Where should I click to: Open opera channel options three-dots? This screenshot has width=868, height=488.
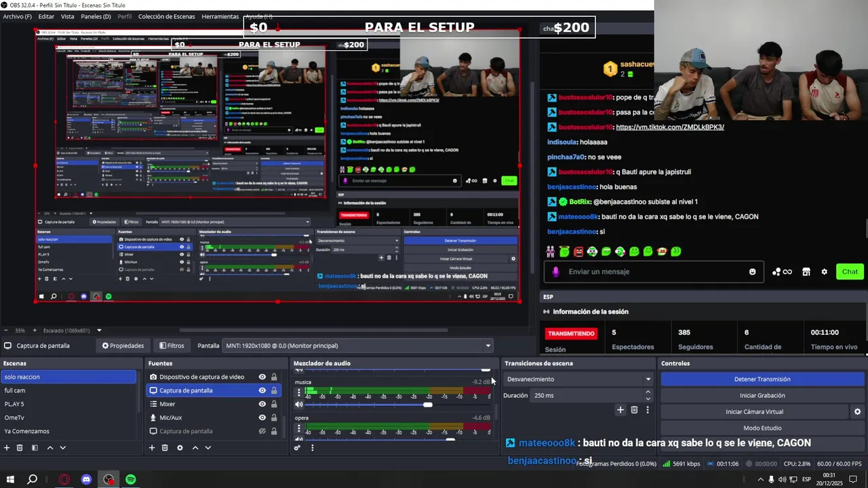click(299, 429)
